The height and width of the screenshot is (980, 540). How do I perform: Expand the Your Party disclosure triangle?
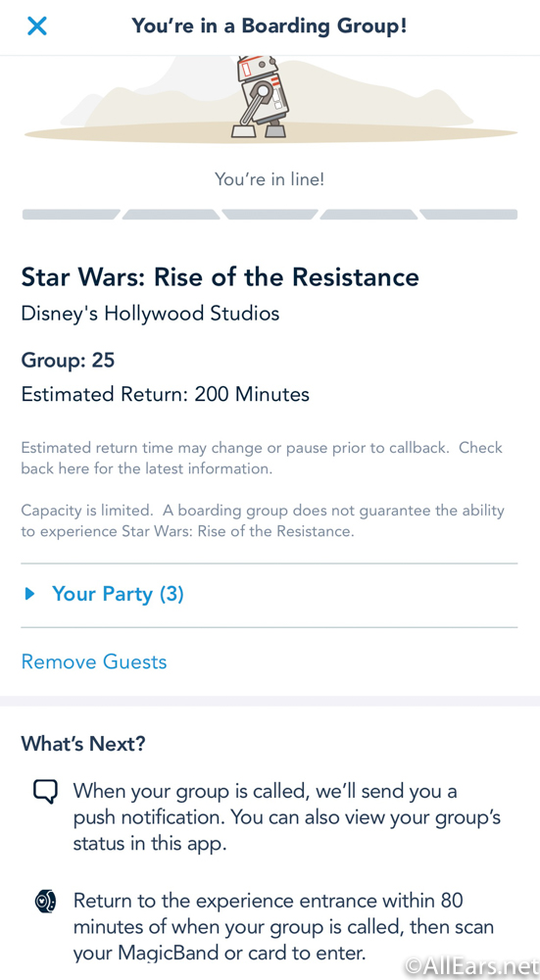[x=28, y=594]
